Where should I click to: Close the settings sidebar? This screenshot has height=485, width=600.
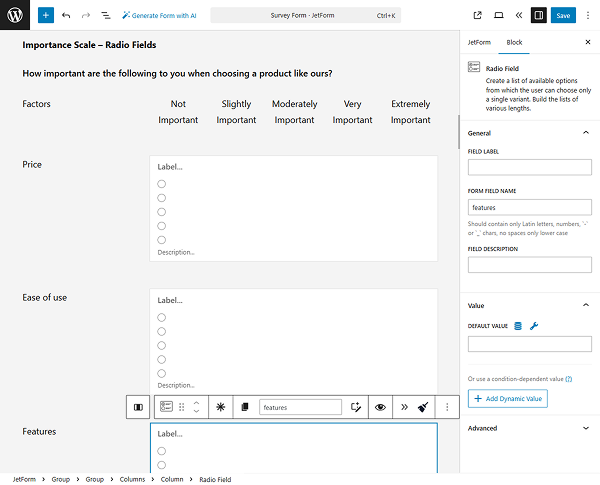588,42
